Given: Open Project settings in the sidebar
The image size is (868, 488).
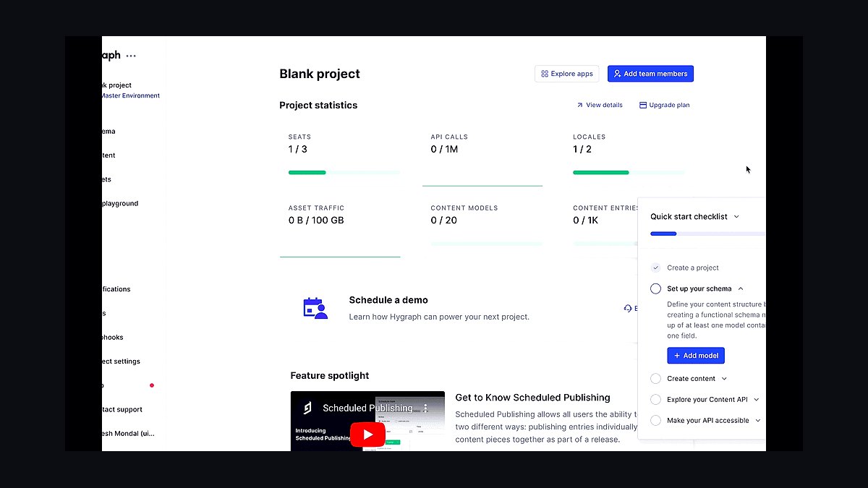Looking at the screenshot, I should 121,361.
